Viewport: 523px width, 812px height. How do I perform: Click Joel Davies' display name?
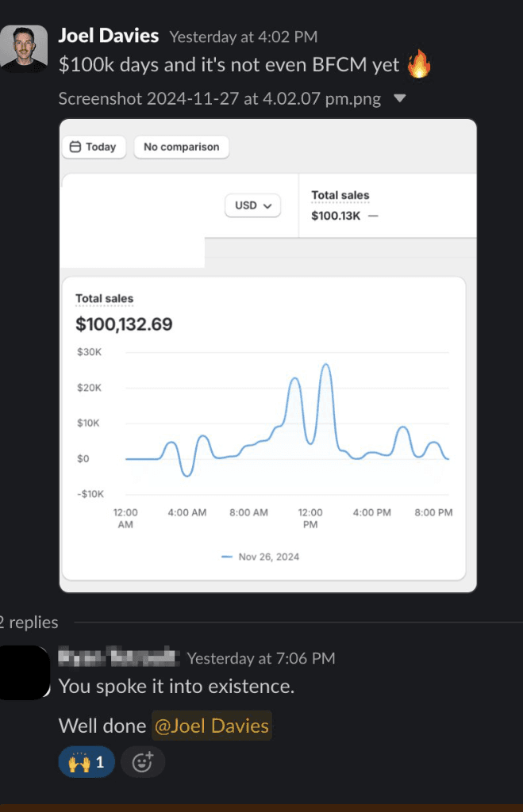click(x=109, y=35)
